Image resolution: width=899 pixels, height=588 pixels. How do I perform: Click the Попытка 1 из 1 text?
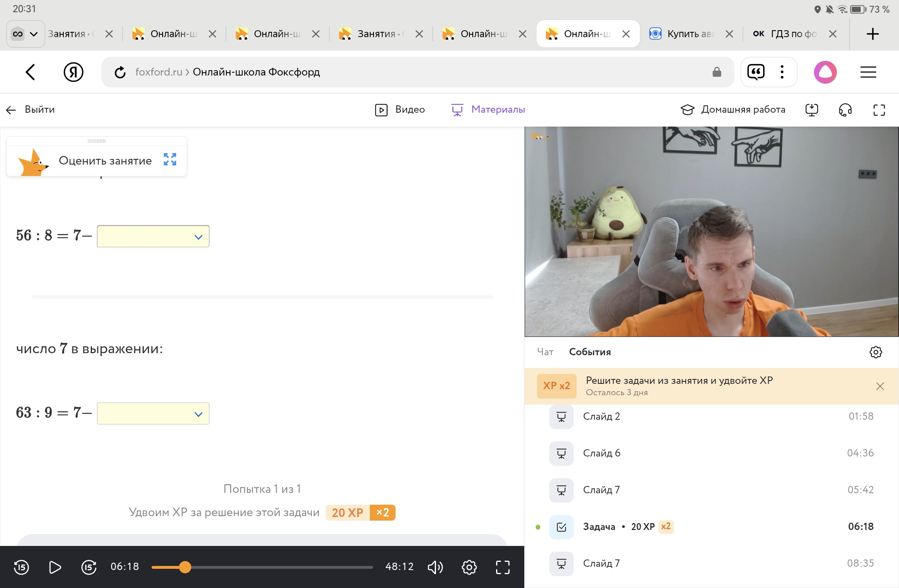pyautogui.click(x=262, y=489)
